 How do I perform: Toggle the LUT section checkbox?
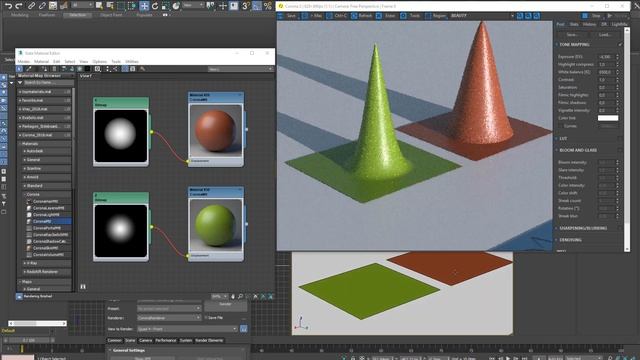620,139
